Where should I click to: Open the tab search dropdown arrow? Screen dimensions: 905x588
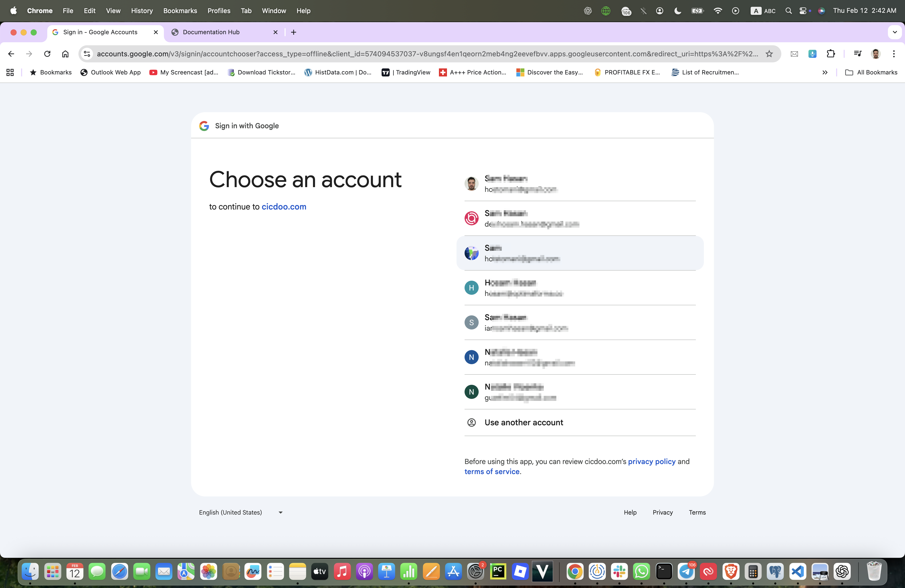[895, 32]
